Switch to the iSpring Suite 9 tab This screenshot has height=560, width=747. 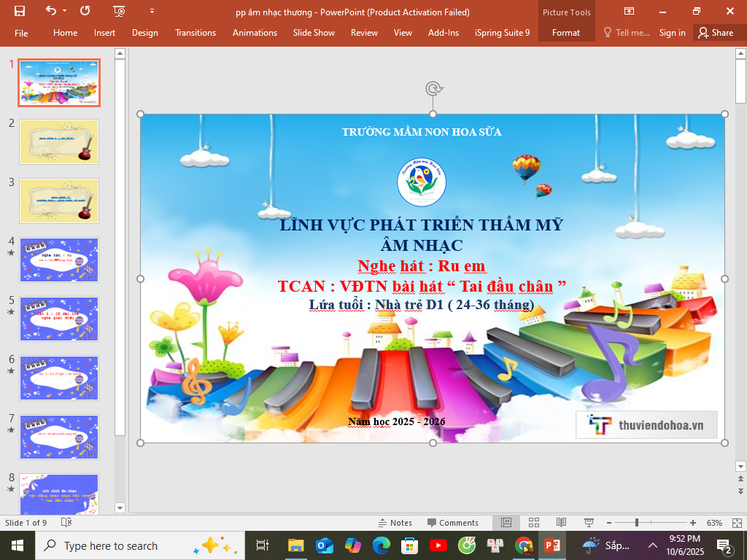[x=502, y=33]
